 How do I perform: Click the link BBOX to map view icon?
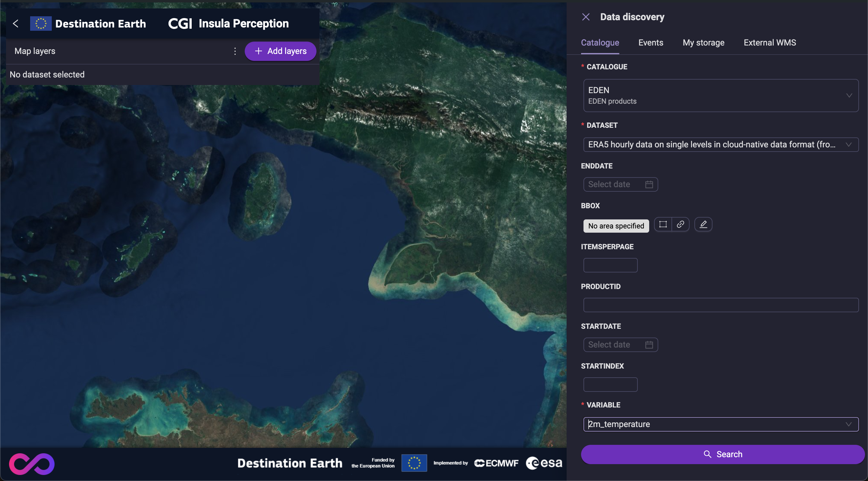[x=680, y=224]
